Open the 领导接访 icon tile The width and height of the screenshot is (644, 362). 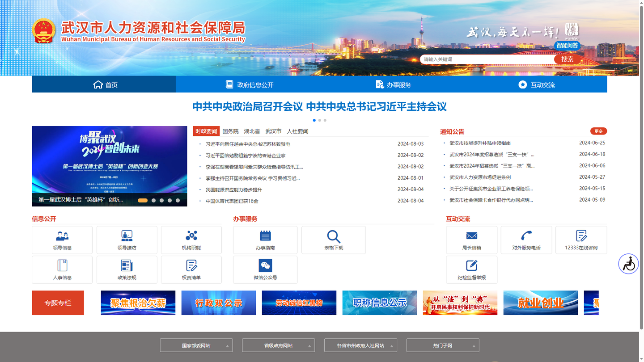[x=127, y=240]
